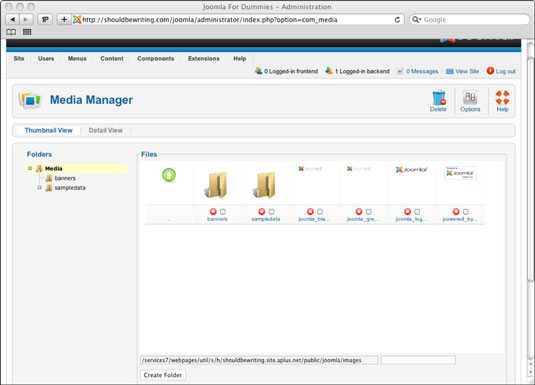This screenshot has width=535, height=385.
Task: Open the Options toolbar icon
Action: point(470,98)
